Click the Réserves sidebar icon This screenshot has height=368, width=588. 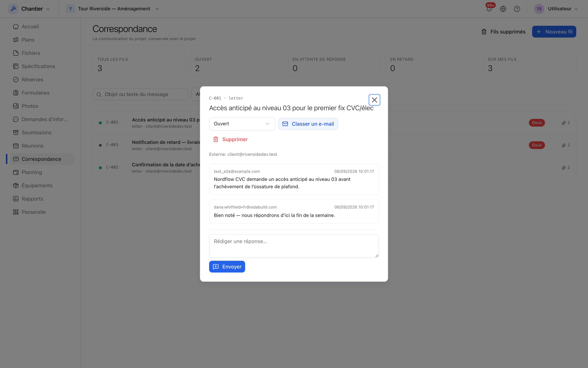pos(16,80)
